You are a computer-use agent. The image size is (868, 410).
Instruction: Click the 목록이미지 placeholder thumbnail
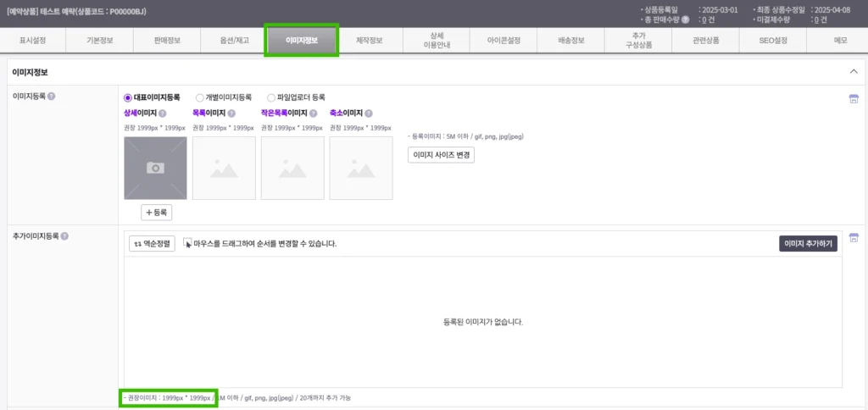click(224, 169)
